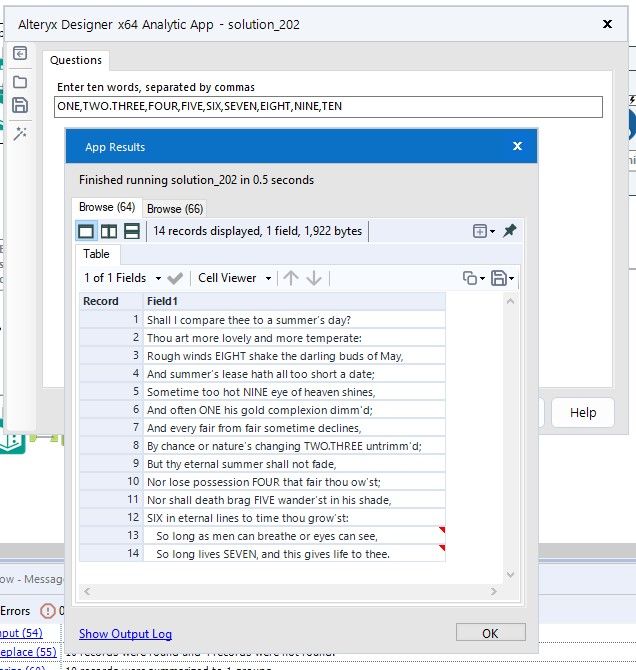The image size is (636, 670).
Task: Select row 'Rough winds EIGHT shake the darling buds'
Action: coord(294,356)
